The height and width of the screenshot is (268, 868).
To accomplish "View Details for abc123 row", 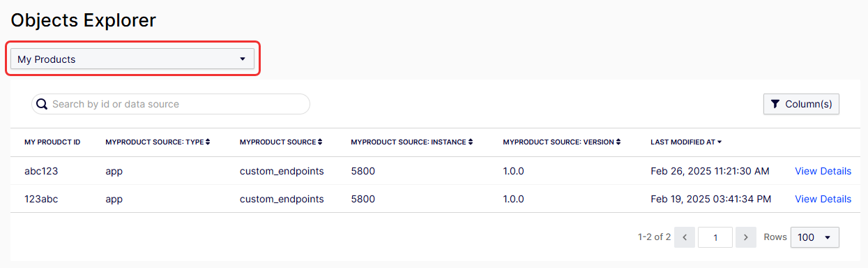I will pyautogui.click(x=823, y=171).
